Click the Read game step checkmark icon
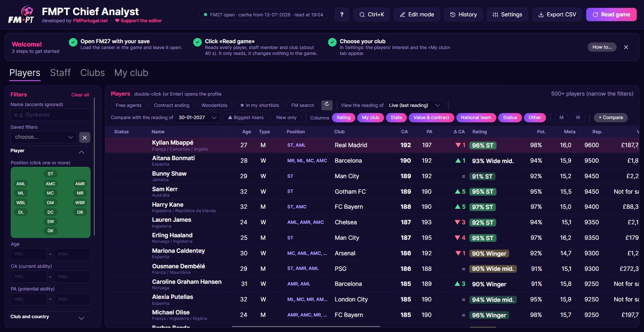Screen dimensions: 644x332 [x=197, y=42]
